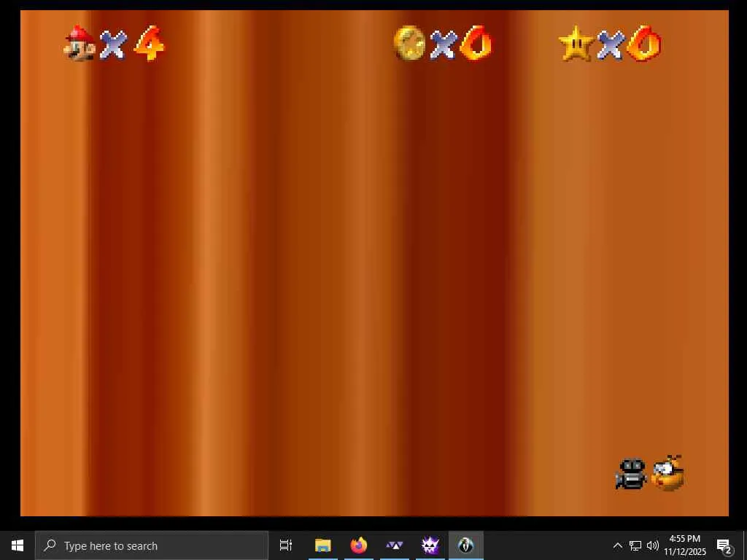
Task: Click the black camera mode icon
Action: [x=631, y=474]
